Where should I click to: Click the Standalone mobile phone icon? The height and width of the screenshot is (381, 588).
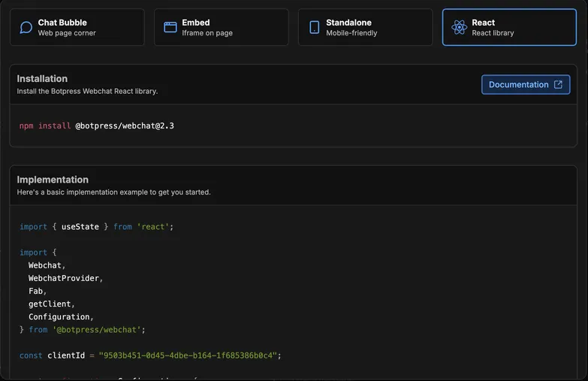point(314,27)
